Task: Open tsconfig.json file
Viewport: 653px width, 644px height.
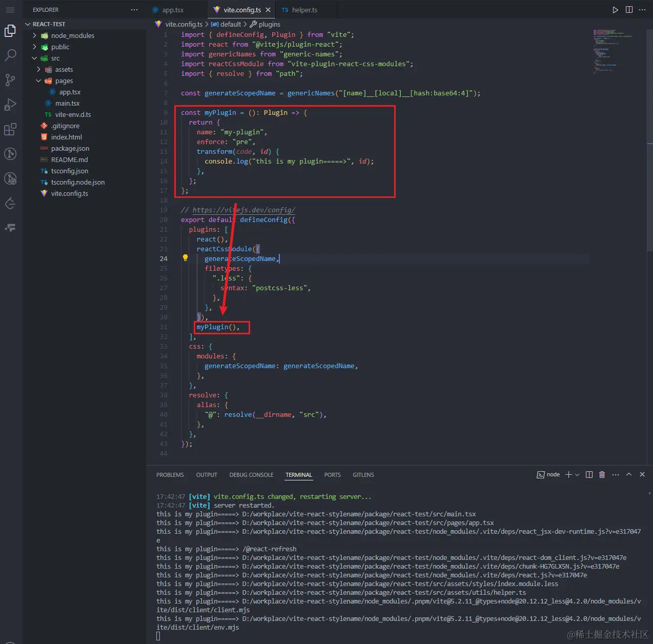Action: [69, 171]
